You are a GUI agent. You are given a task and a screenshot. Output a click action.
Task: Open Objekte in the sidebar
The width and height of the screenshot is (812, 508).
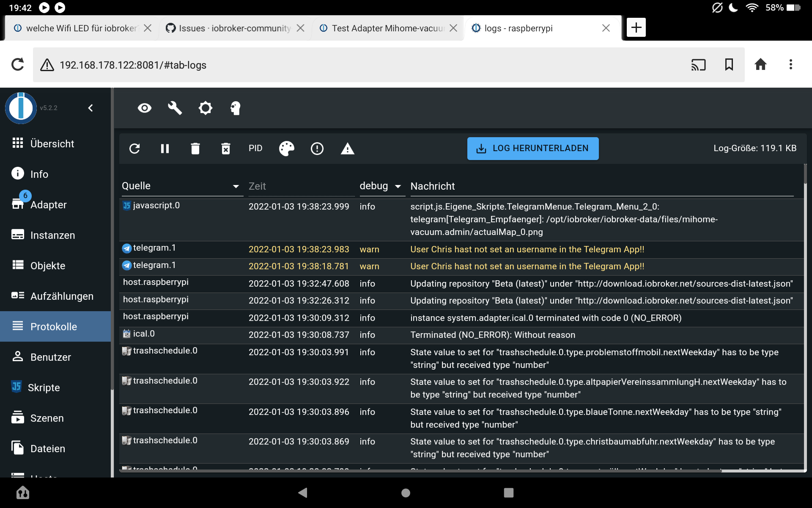(x=55, y=265)
